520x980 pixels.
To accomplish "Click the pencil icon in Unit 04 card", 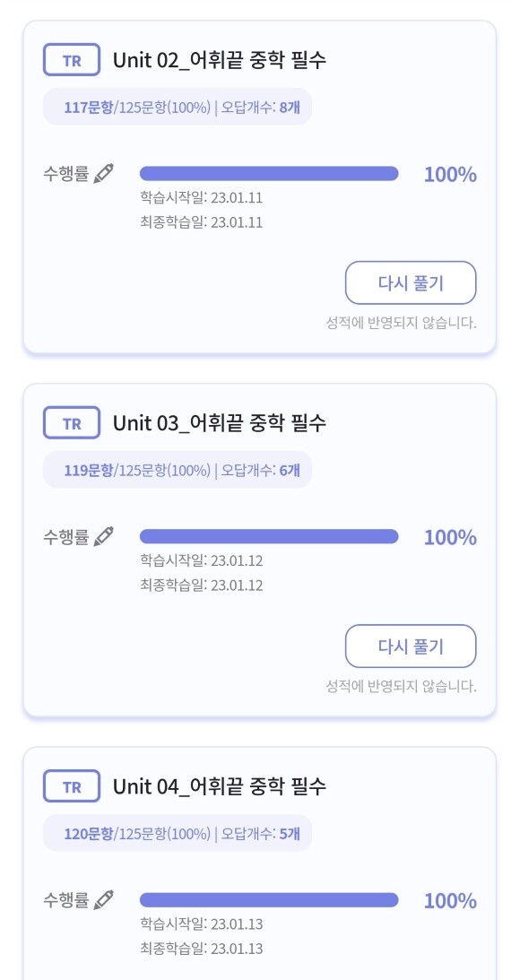I will (104, 899).
